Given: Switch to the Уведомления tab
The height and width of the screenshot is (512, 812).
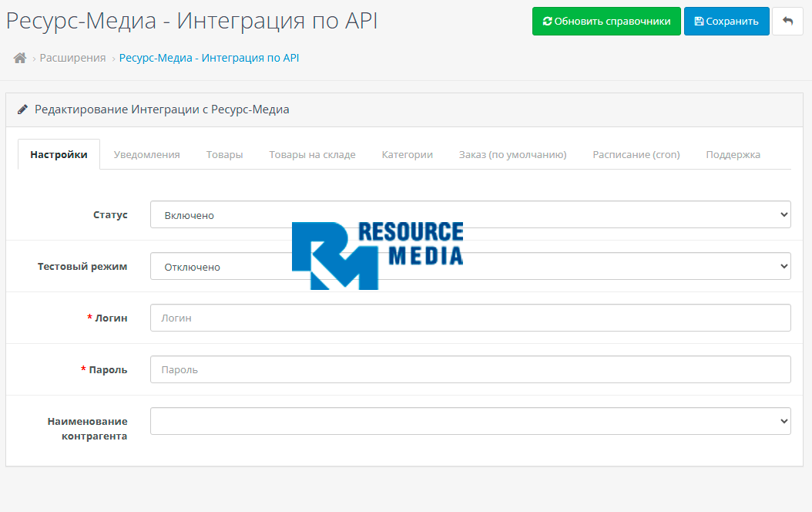Looking at the screenshot, I should [x=147, y=154].
